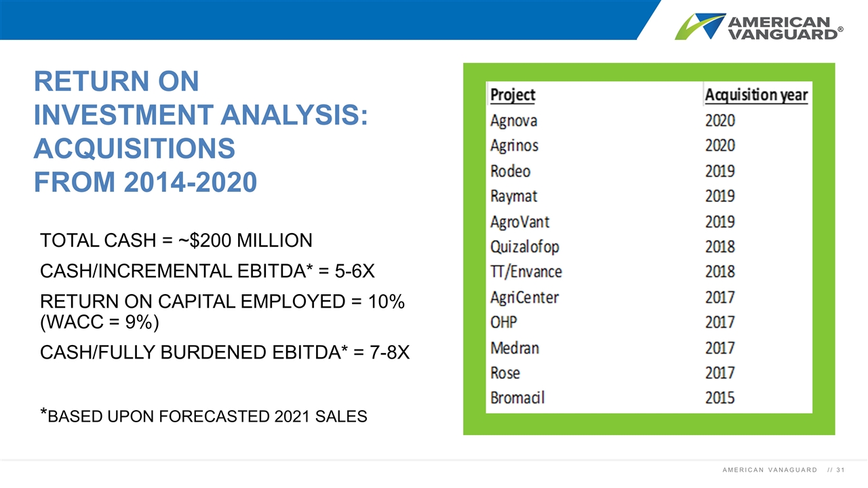Image resolution: width=868 pixels, height=488 pixels.
Task: Click the "AgriCenter" project cell
Action: (x=524, y=297)
